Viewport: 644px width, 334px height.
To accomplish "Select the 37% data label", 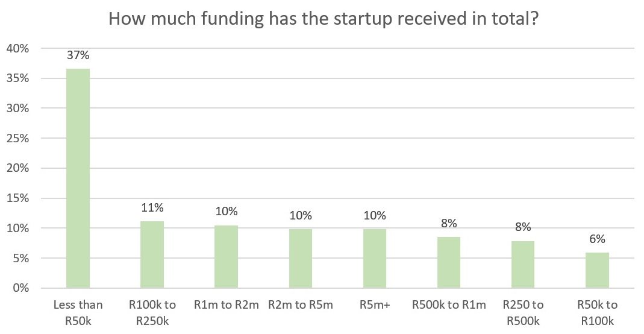I will point(78,55).
